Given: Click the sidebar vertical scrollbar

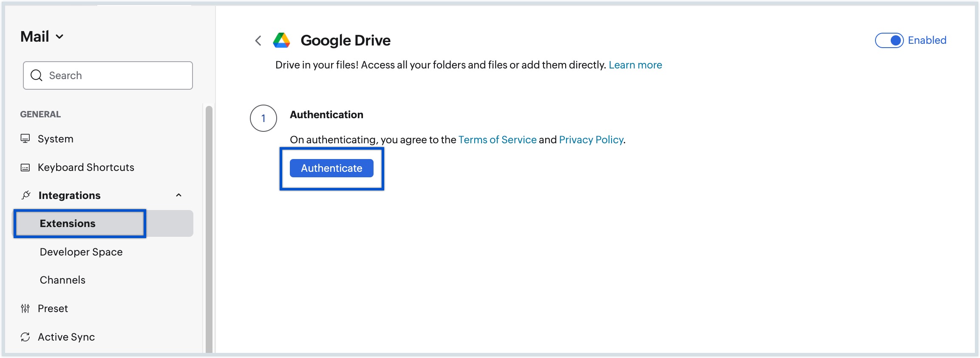Looking at the screenshot, I should pos(209,230).
